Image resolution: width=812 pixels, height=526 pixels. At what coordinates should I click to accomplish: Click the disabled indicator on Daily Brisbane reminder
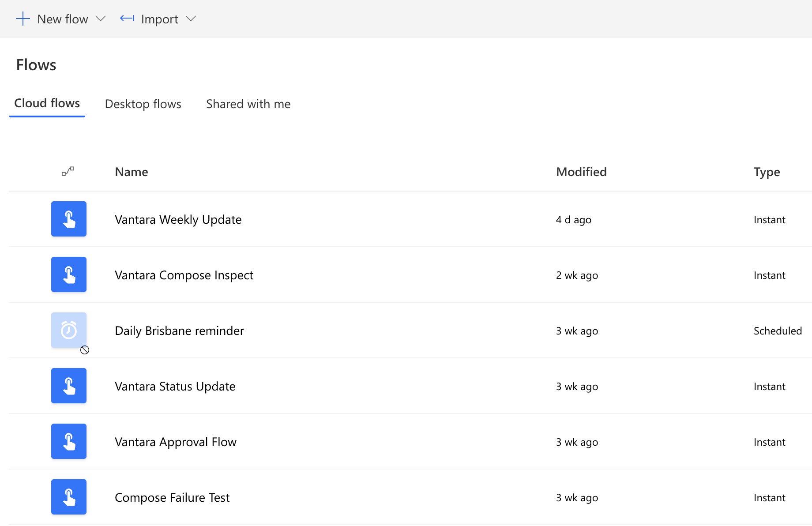(x=85, y=350)
